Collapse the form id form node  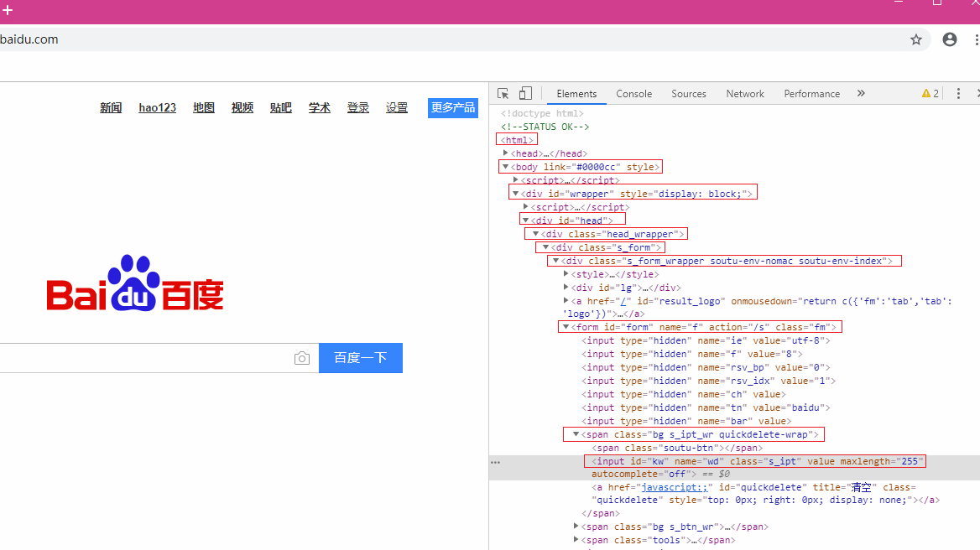click(566, 326)
